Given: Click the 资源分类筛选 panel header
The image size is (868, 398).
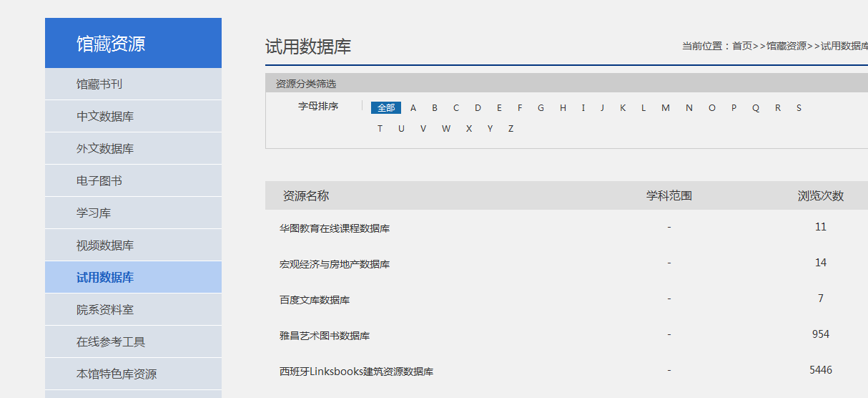Looking at the screenshot, I should click(566, 83).
